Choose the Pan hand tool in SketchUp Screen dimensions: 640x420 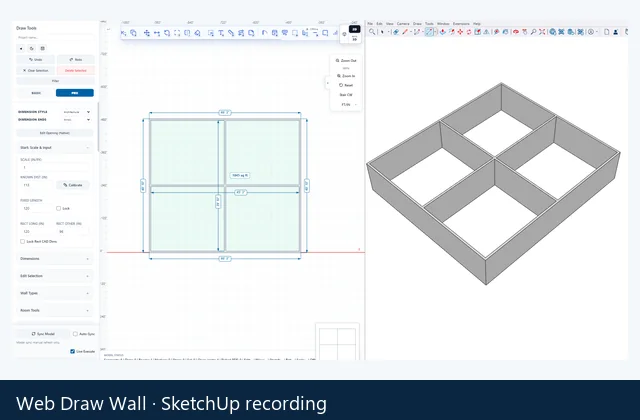pyautogui.click(x=524, y=32)
